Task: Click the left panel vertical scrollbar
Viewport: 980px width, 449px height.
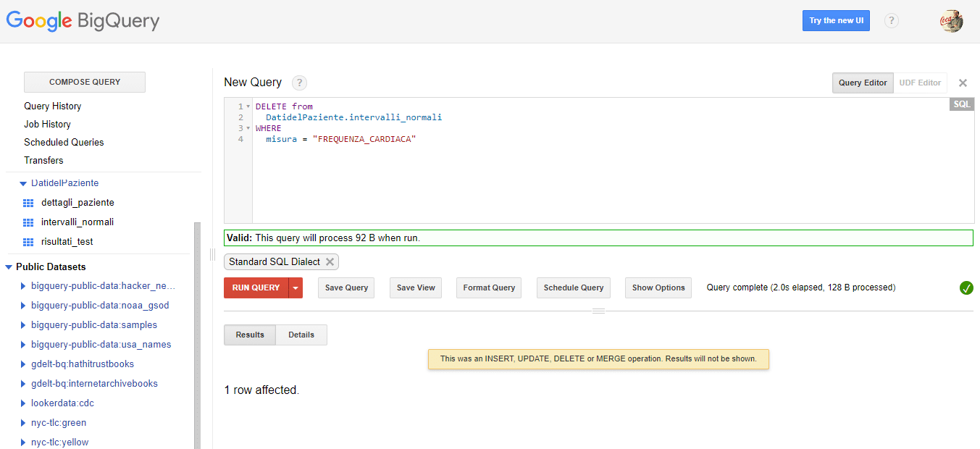Action: [197, 335]
